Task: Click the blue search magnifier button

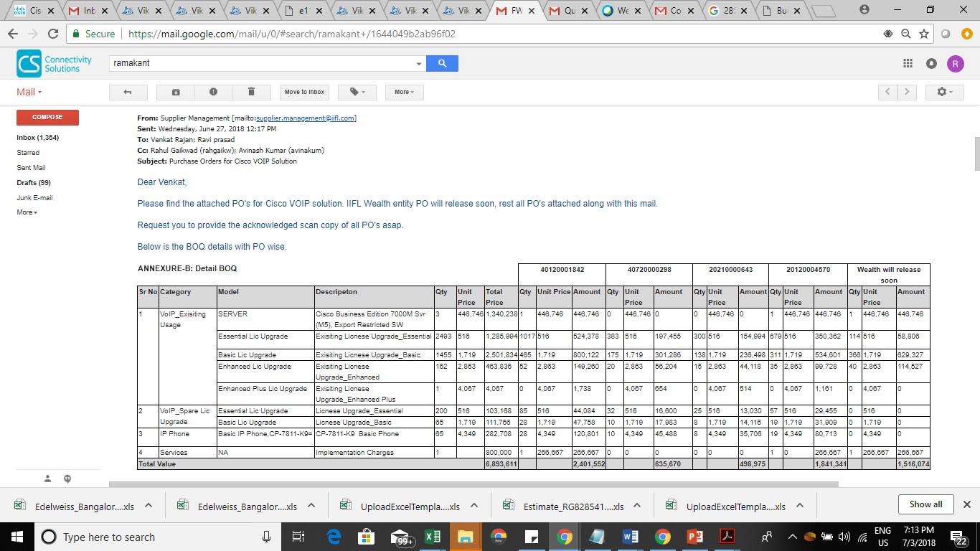Action: click(x=442, y=63)
